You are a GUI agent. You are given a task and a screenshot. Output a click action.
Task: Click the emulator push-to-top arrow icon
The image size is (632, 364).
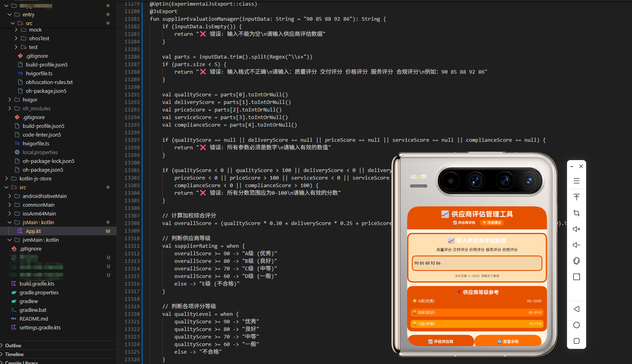pyautogui.click(x=576, y=197)
